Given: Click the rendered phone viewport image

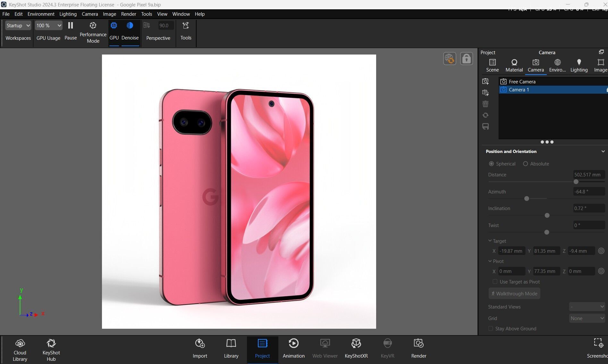Looking at the screenshot, I should tap(239, 191).
